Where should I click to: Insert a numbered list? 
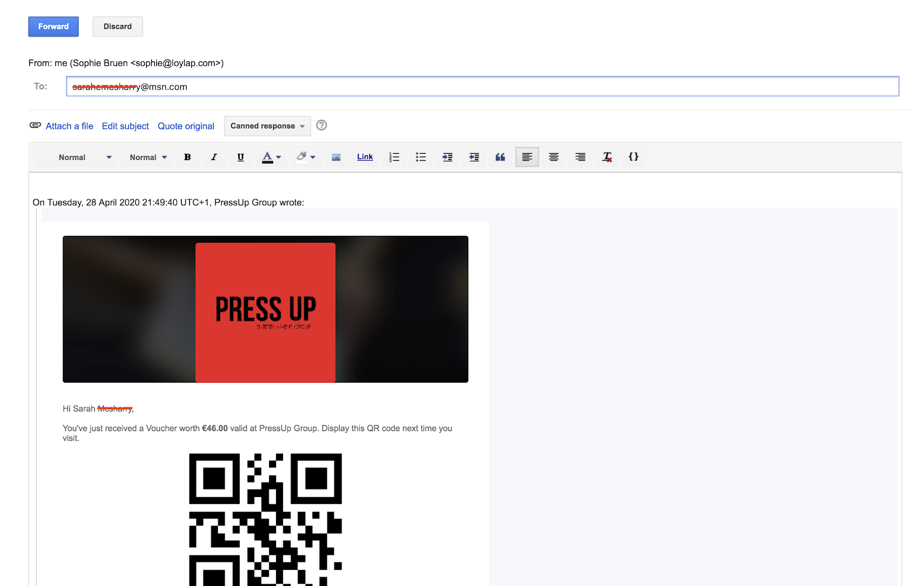394,157
